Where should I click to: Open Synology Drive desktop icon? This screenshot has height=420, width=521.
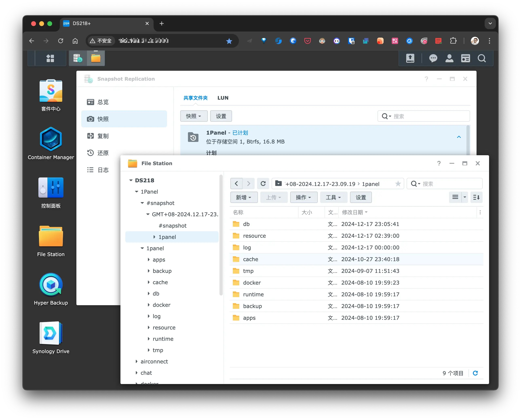(x=51, y=333)
